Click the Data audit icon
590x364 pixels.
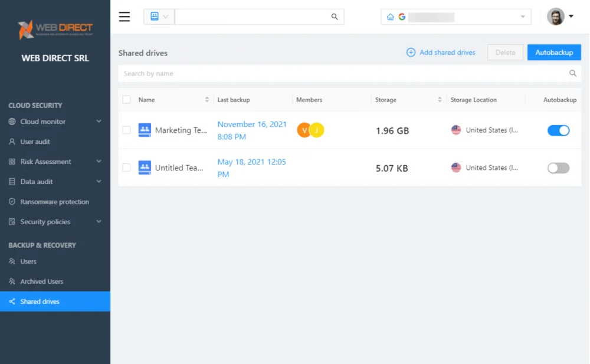coord(12,182)
